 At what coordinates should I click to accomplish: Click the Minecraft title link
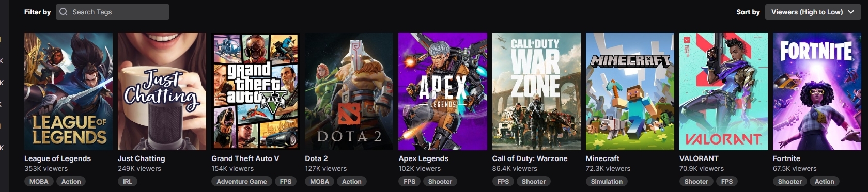pyautogui.click(x=602, y=158)
